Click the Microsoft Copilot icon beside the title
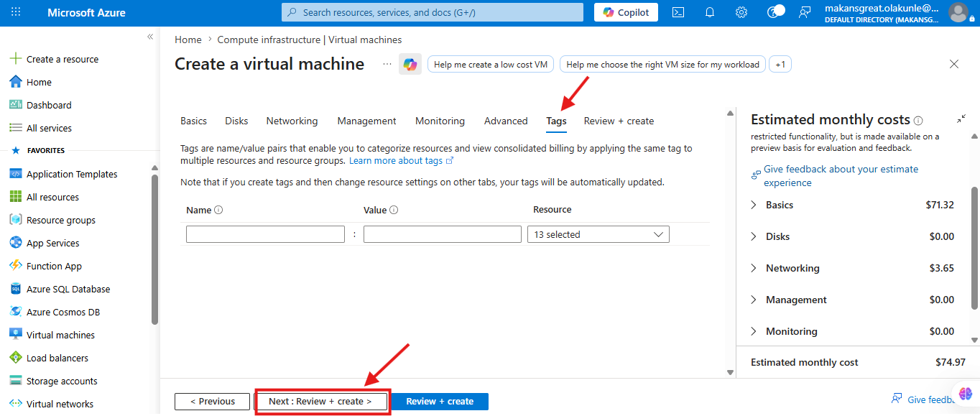Image resolution: width=980 pixels, height=416 pixels. pyautogui.click(x=410, y=65)
